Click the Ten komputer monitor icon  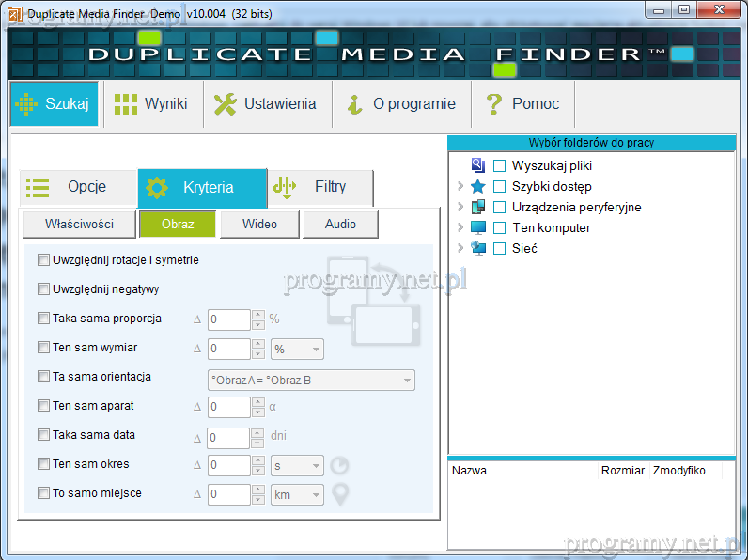click(x=478, y=227)
